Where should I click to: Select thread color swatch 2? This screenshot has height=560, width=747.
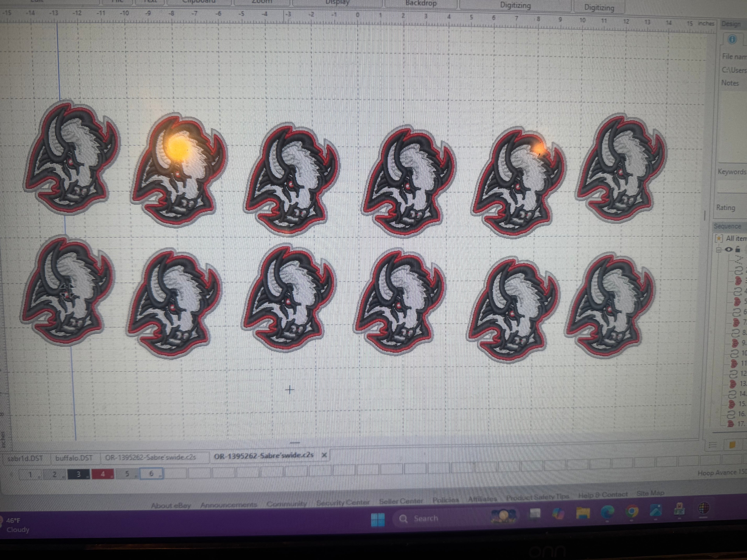pyautogui.click(x=54, y=474)
